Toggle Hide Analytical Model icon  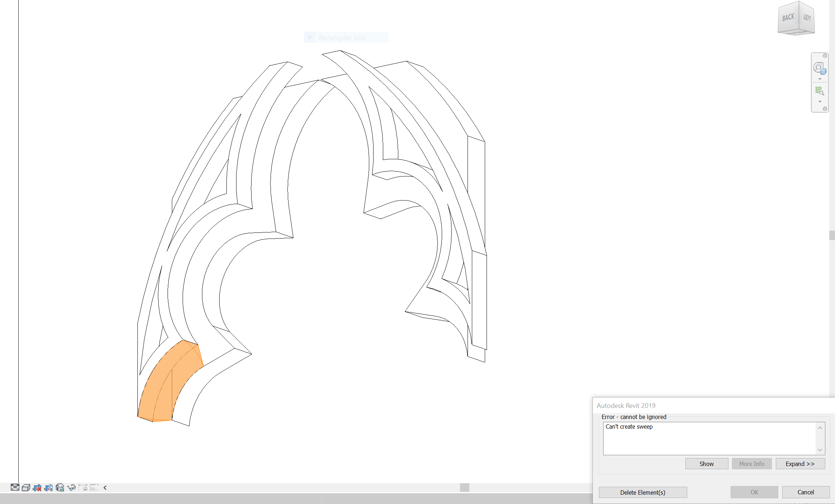(x=37, y=487)
